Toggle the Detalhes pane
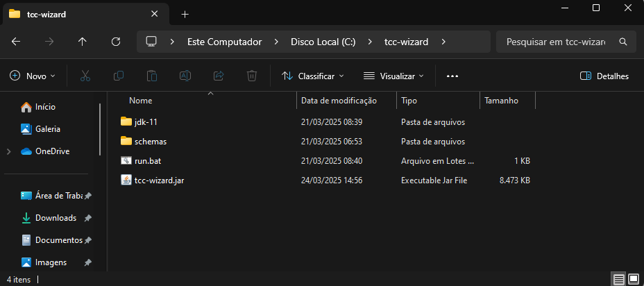Viewport: 644px width, 286px height. 604,76
